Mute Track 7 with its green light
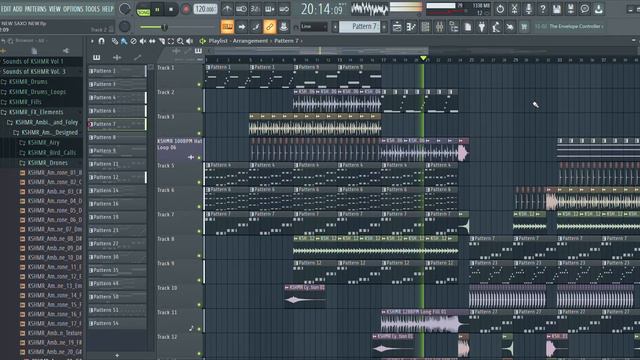 tap(199, 231)
